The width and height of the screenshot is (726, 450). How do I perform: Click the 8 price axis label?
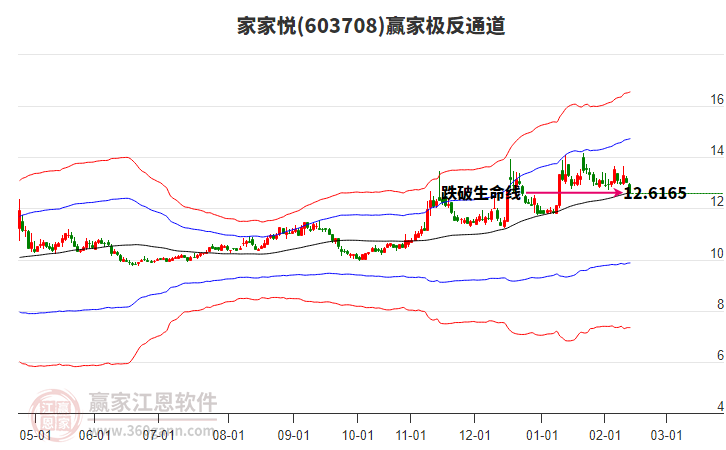coord(720,304)
